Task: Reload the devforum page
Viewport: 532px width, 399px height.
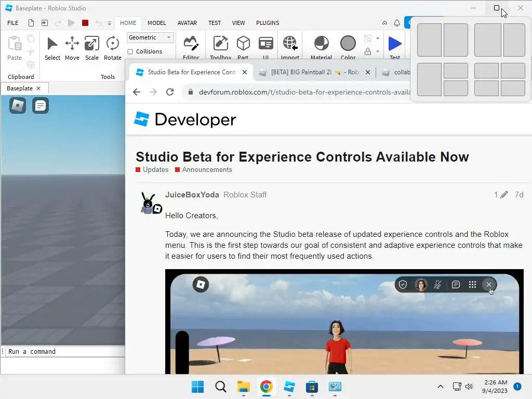Action: click(170, 92)
